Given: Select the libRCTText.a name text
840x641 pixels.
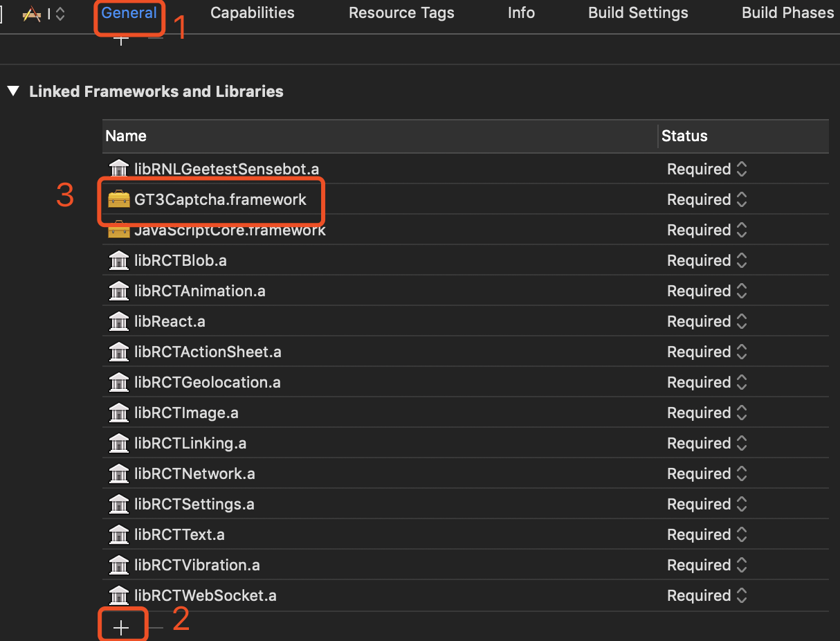Looking at the screenshot, I should click(x=179, y=534).
